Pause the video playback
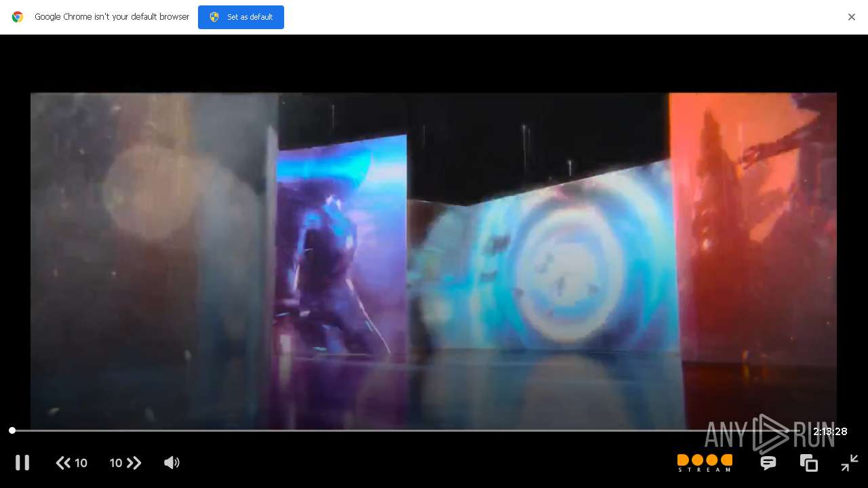Viewport: 868px width, 488px height. point(22,463)
